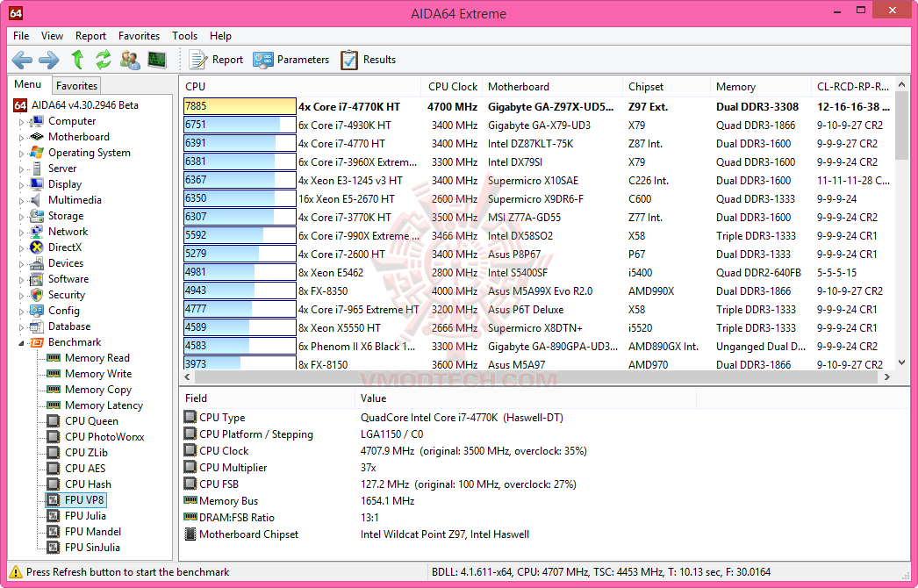This screenshot has width=918, height=588.
Task: Click the Results toolbar button
Action: pos(369,60)
